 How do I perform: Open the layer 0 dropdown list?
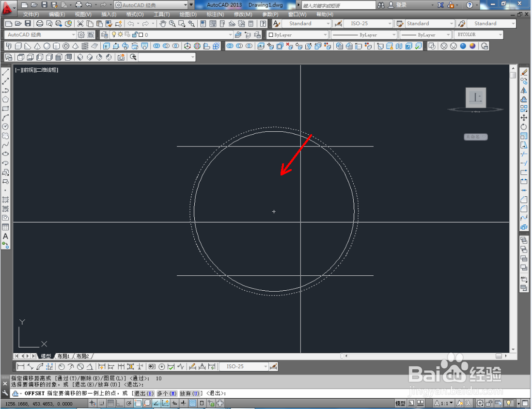tap(172, 34)
